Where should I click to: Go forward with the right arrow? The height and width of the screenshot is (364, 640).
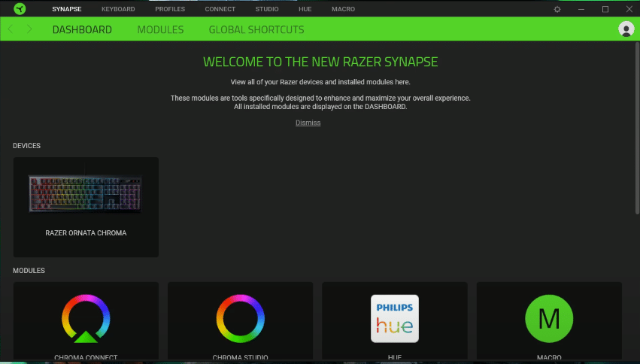click(x=29, y=29)
